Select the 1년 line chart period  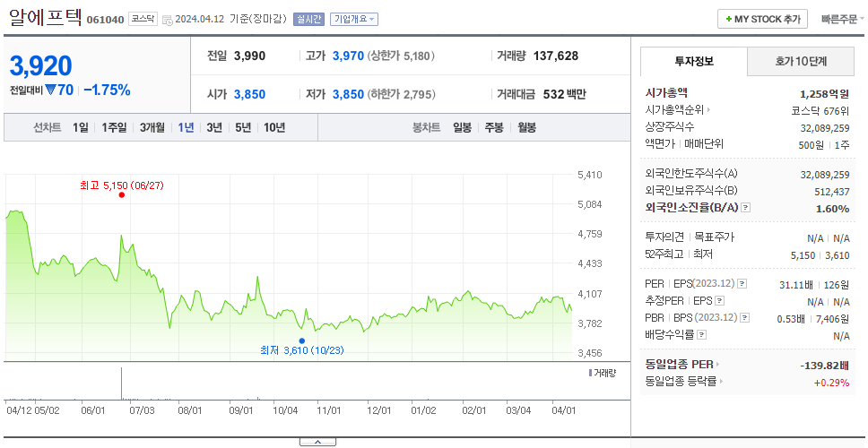tap(186, 128)
